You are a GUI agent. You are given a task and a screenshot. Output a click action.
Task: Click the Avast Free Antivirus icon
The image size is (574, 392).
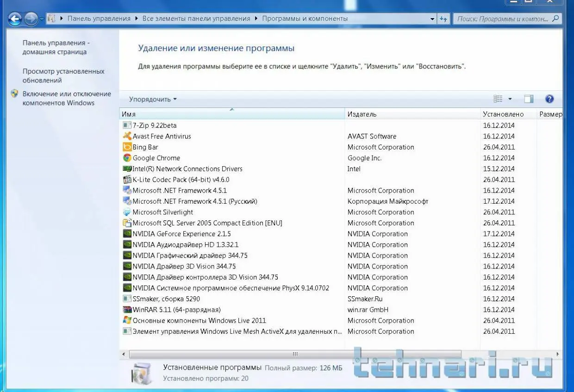pos(127,136)
